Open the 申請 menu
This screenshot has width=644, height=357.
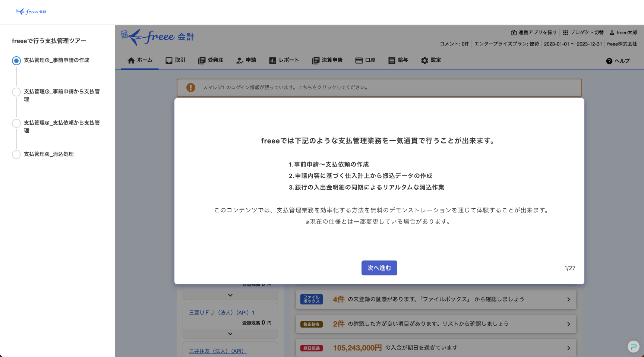tap(246, 60)
